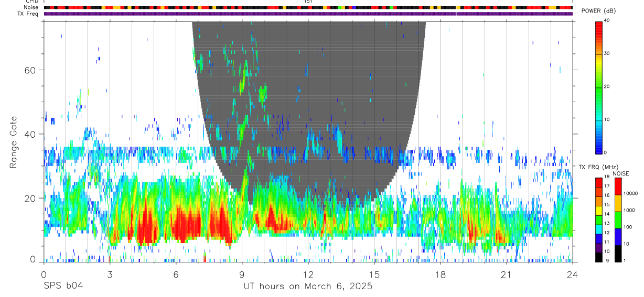Click the TX Freq row label
The image size is (644, 297).
pyautogui.click(x=28, y=14)
